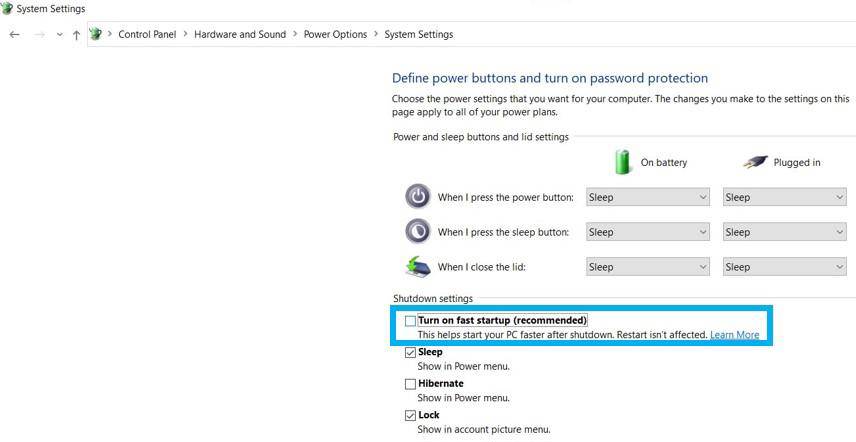Open power button On battery dropdown
Viewport: 856px width, 442px height.
pos(647,198)
